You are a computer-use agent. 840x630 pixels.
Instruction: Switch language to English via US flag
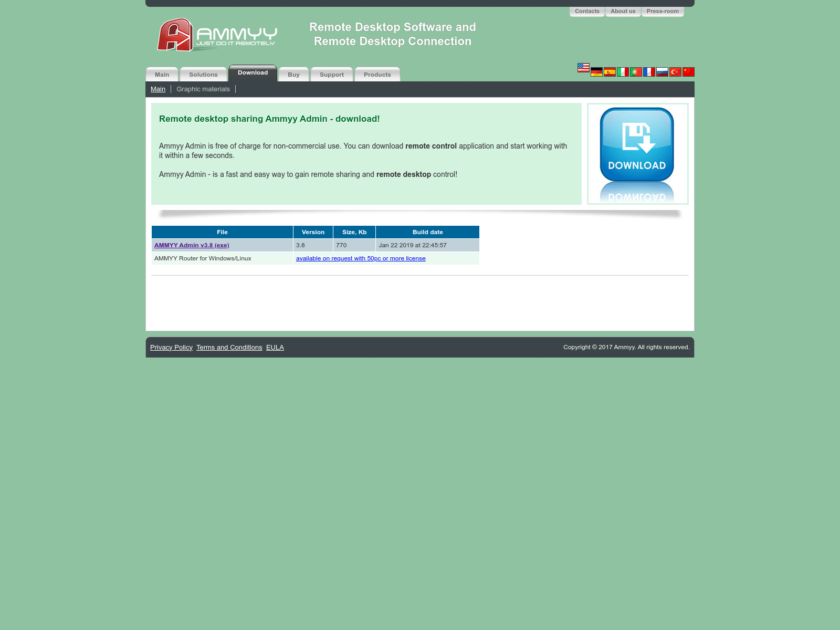tap(583, 68)
